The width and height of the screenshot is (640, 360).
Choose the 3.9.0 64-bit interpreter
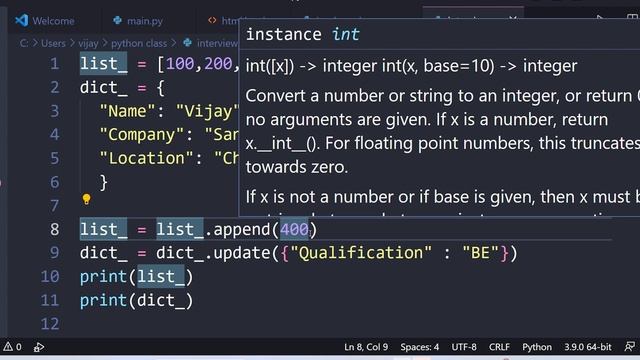[x=588, y=347]
